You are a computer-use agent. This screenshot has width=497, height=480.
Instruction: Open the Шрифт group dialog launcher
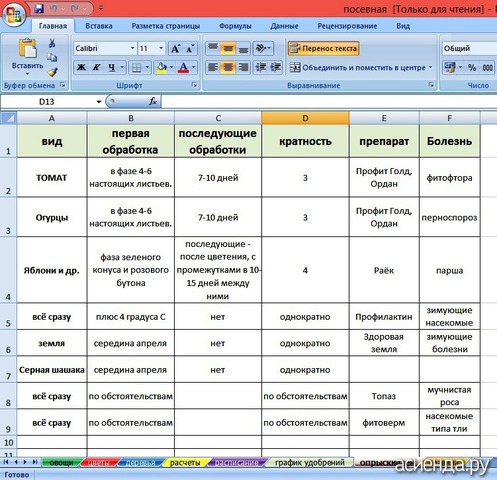(x=194, y=85)
